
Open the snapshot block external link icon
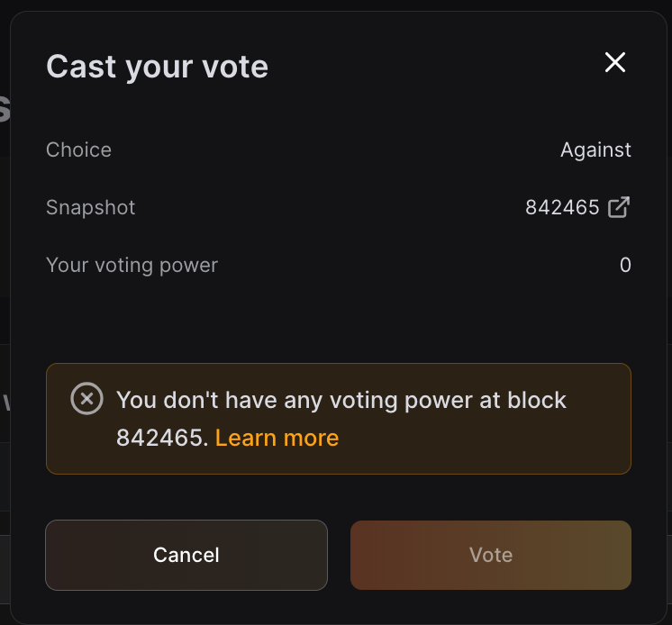pos(619,207)
